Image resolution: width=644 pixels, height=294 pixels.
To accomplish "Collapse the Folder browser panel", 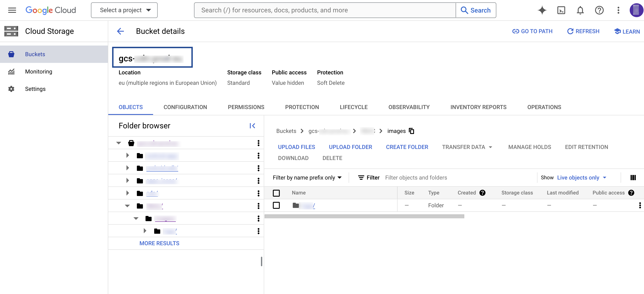I will click(x=252, y=126).
